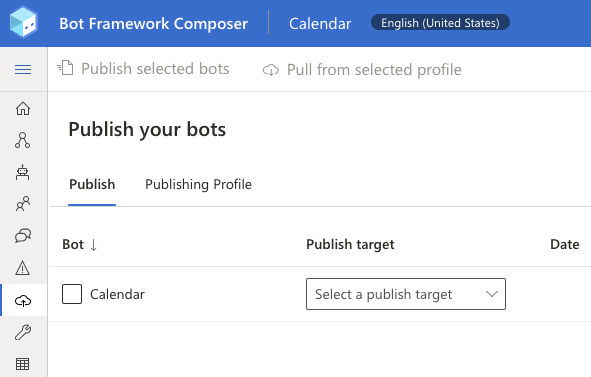
Task: Open the Bot responses chat icon
Action: coord(23,236)
